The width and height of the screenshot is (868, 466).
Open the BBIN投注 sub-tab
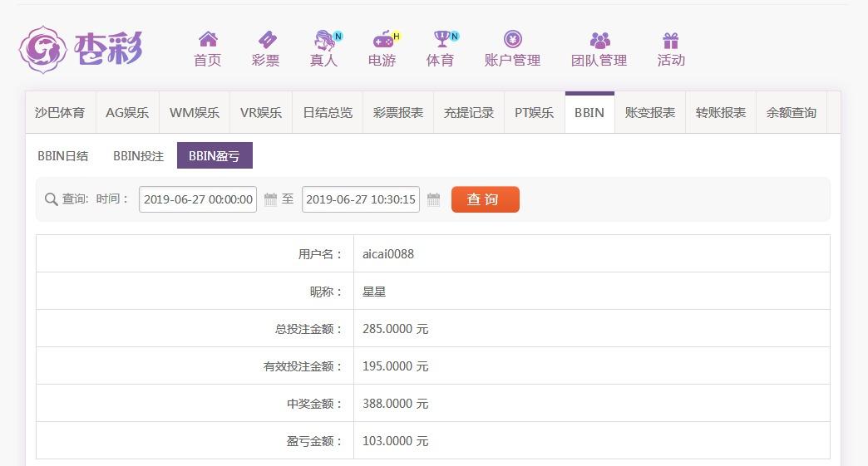[x=138, y=156]
